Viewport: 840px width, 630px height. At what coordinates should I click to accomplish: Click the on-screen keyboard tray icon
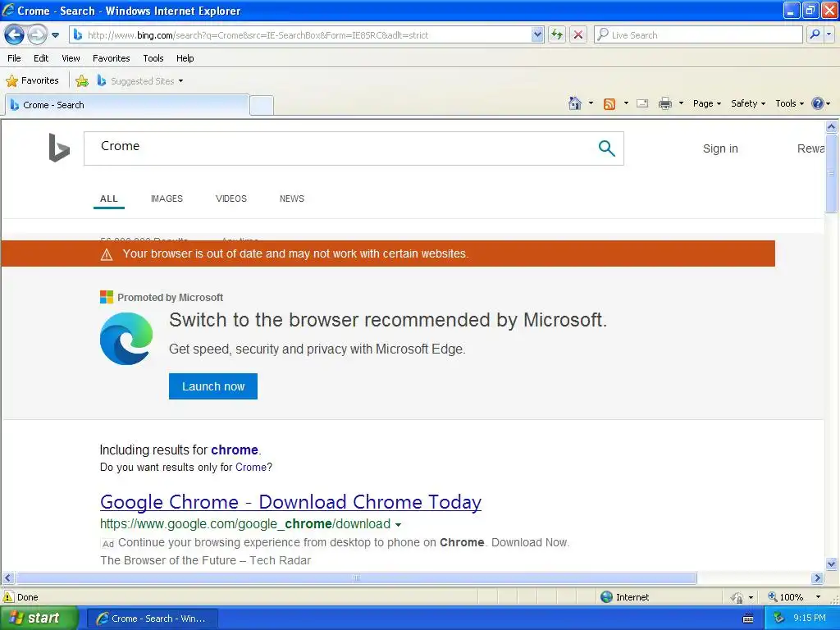click(748, 619)
